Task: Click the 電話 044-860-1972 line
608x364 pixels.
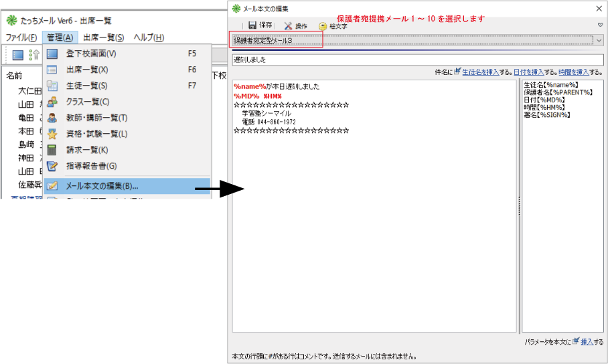Action: 269,122
